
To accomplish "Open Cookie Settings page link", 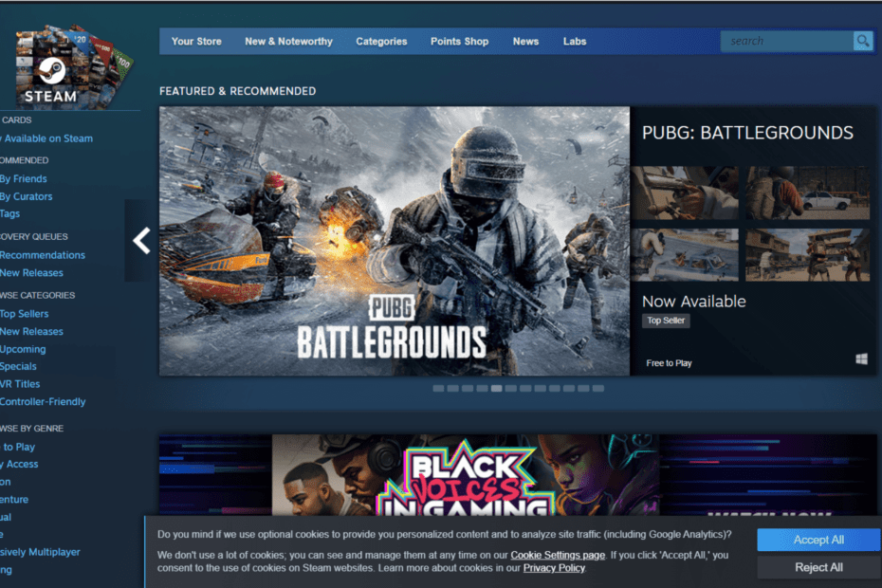I will pos(558,556).
